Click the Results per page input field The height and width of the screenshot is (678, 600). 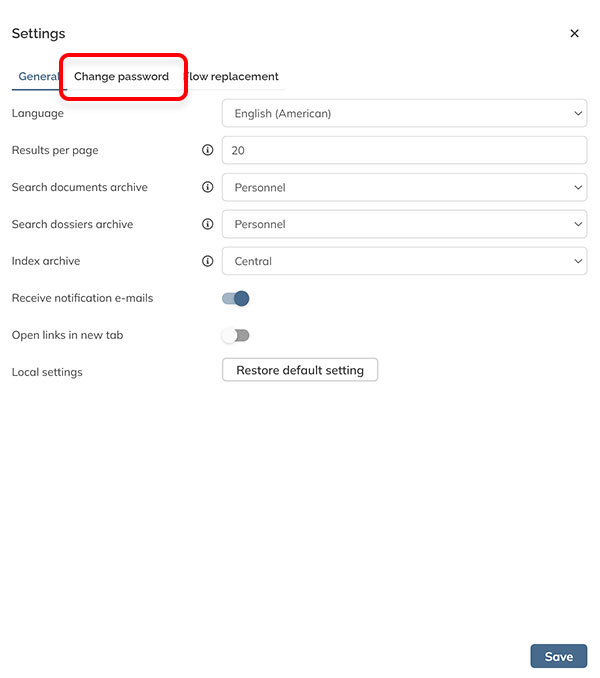404,150
